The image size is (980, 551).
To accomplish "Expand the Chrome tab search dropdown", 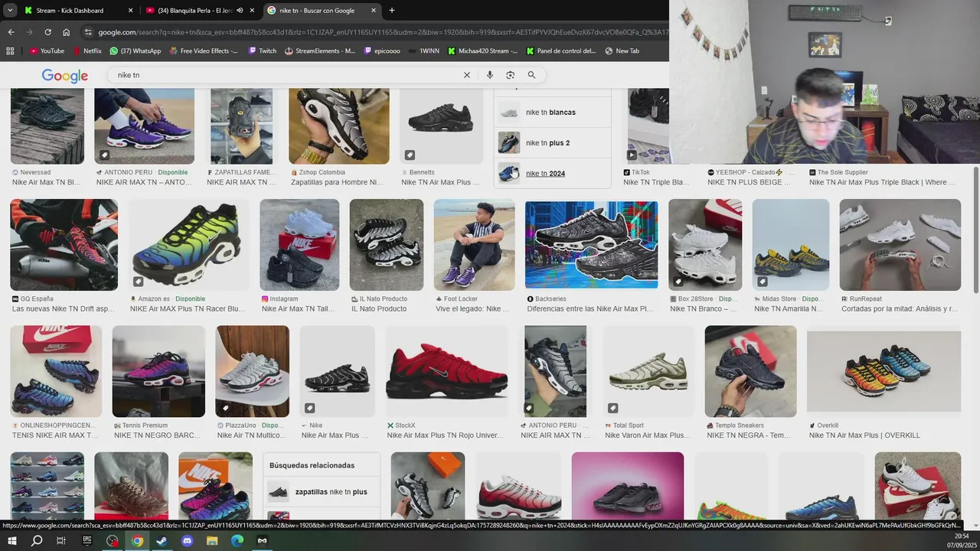I will pyautogui.click(x=10, y=11).
